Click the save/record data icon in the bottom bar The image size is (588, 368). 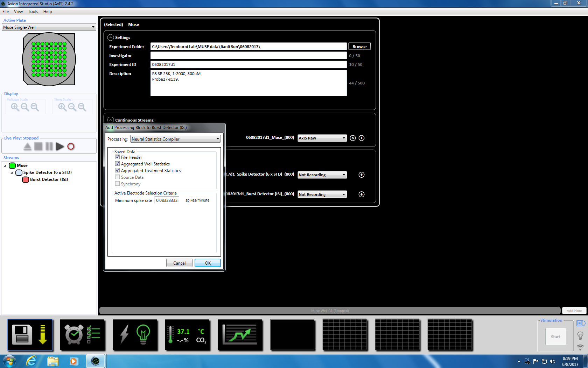30,335
